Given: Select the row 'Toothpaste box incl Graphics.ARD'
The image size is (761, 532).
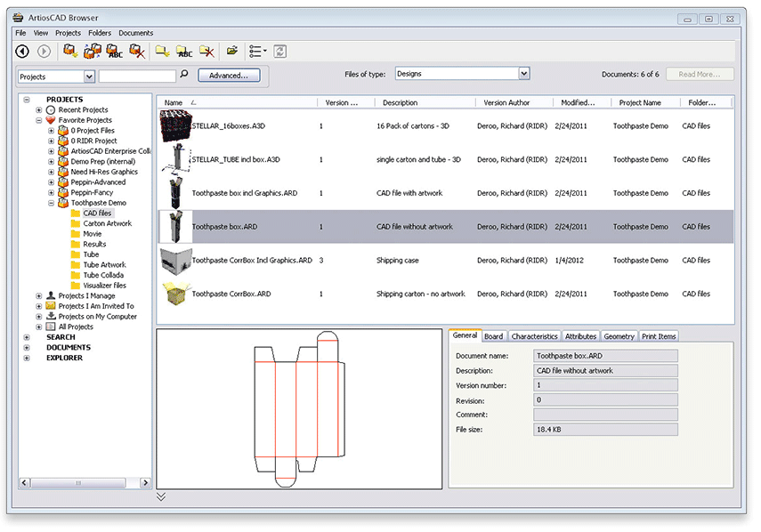Looking at the screenshot, I should pyautogui.click(x=446, y=193).
